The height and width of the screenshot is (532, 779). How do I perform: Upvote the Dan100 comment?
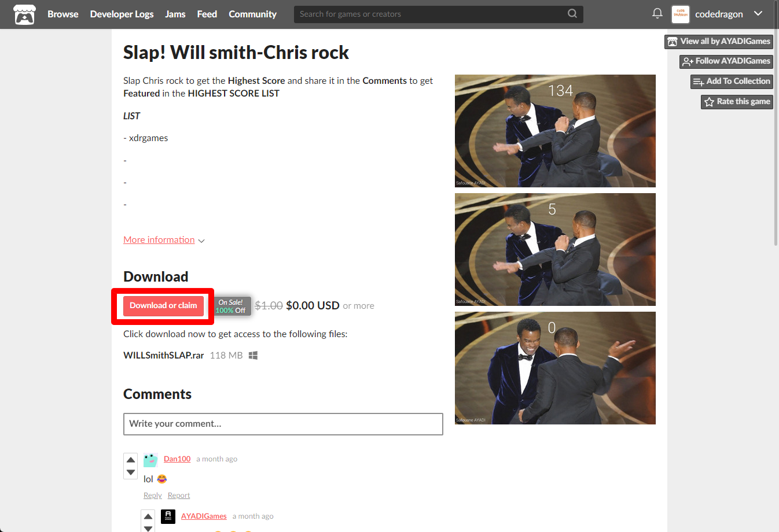(131, 460)
